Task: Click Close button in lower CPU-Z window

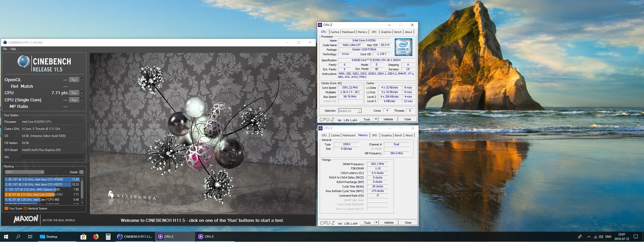Action: tap(408, 223)
